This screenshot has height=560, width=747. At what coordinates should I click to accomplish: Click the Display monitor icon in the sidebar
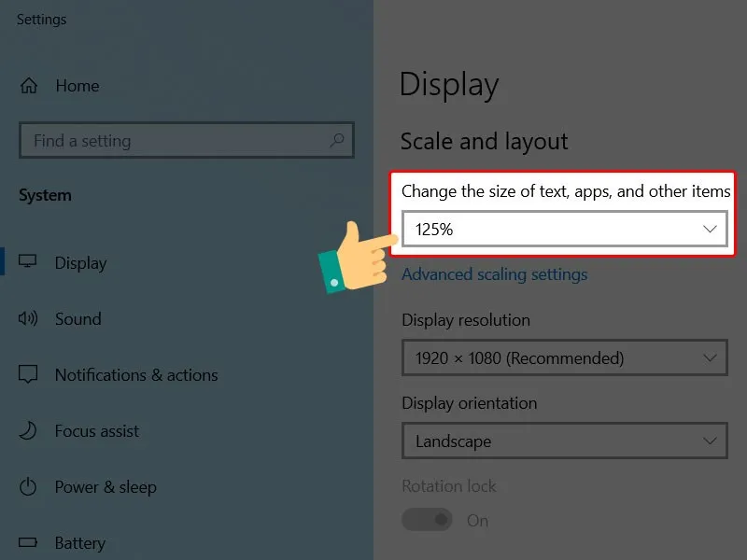(29, 263)
